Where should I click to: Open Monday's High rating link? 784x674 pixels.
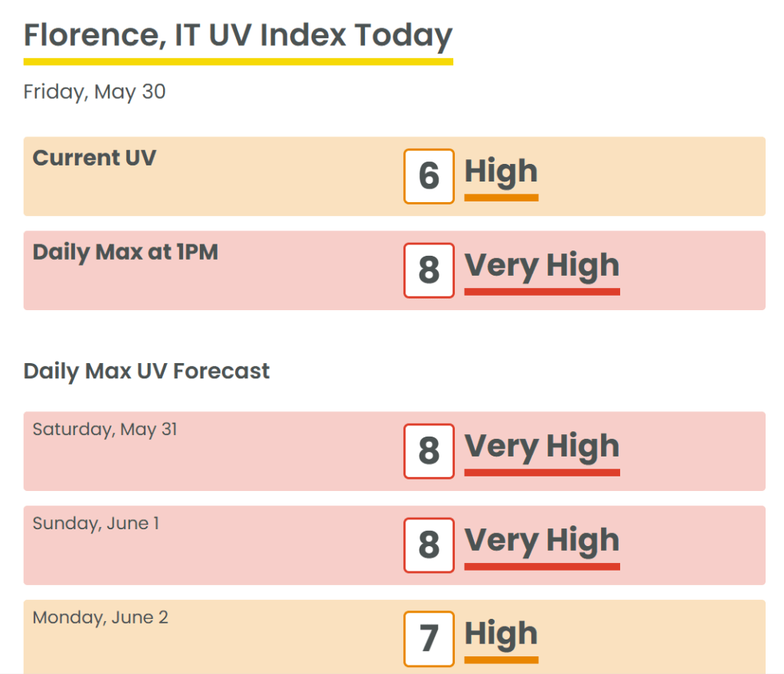click(x=501, y=634)
